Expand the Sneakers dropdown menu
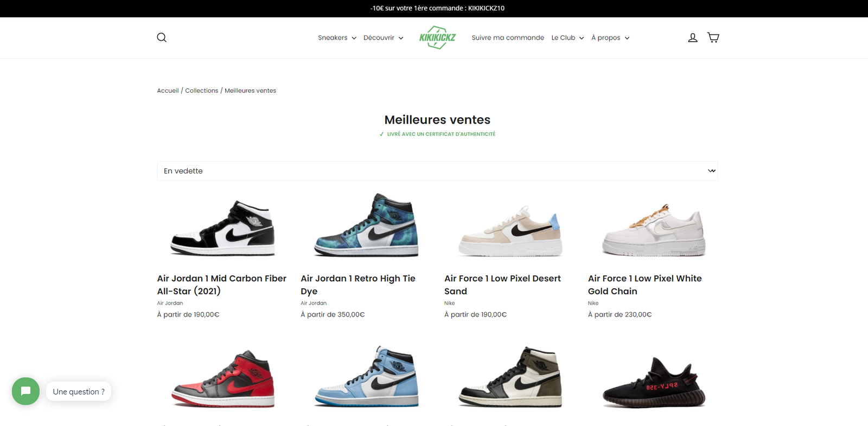The height and width of the screenshot is (426, 868). tap(337, 38)
